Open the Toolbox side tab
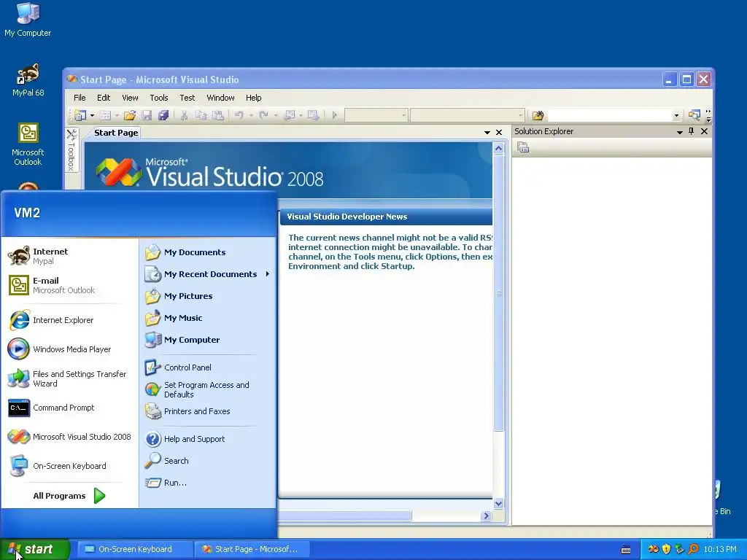This screenshot has height=560, width=747. click(x=71, y=150)
